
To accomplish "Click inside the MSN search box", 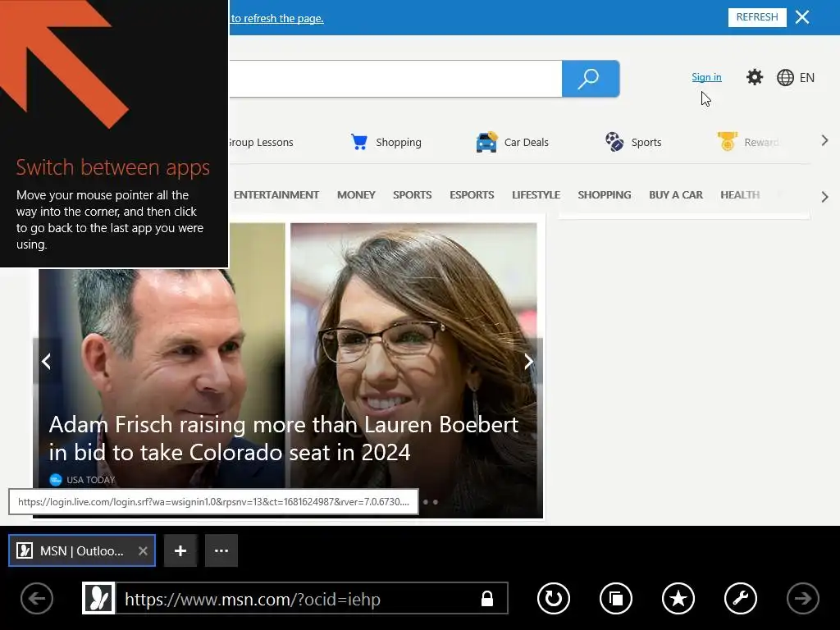I will click(395, 79).
